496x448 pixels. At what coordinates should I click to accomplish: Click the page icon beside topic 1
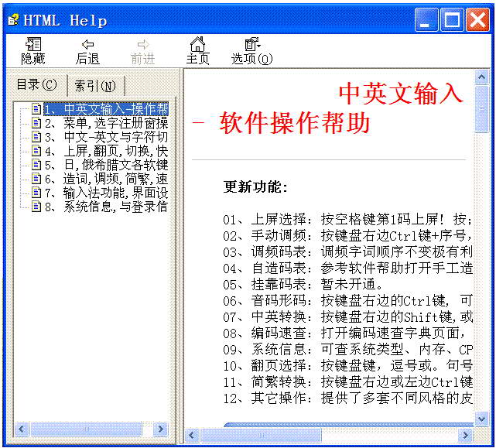coord(36,108)
